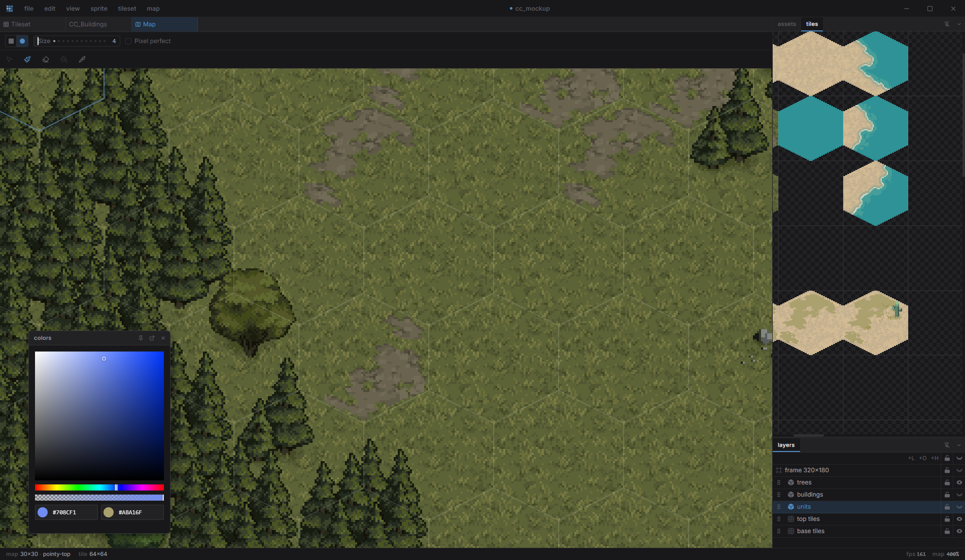Click the app logo icon in title bar
Image resolution: width=965 pixels, height=560 pixels.
pos(10,9)
